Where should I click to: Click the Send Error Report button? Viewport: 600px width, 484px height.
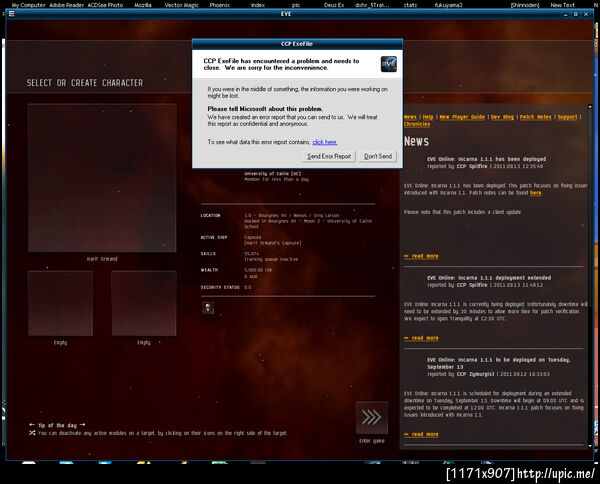point(329,156)
